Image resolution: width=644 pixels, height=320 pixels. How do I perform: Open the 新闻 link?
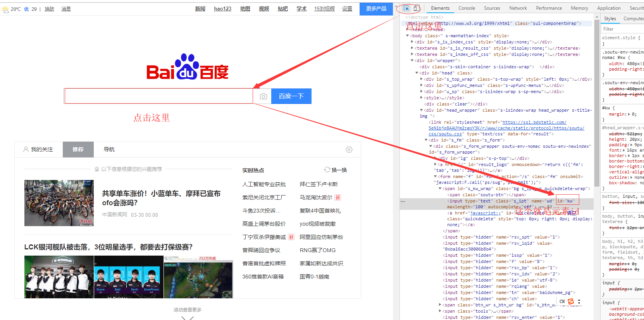point(200,9)
